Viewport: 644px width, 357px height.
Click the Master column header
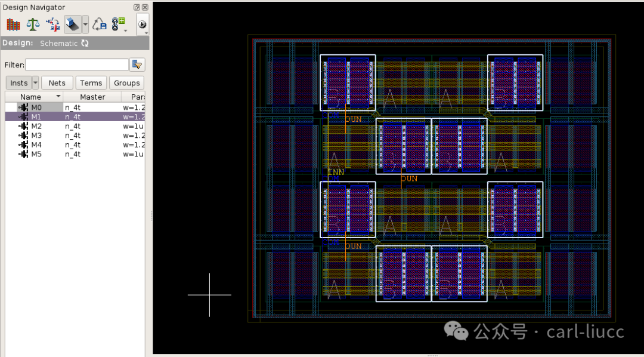[92, 97]
